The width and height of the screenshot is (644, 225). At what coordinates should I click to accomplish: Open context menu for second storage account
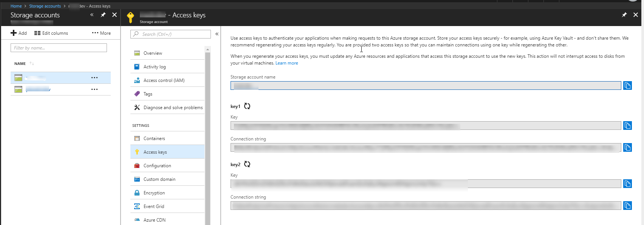click(x=94, y=89)
